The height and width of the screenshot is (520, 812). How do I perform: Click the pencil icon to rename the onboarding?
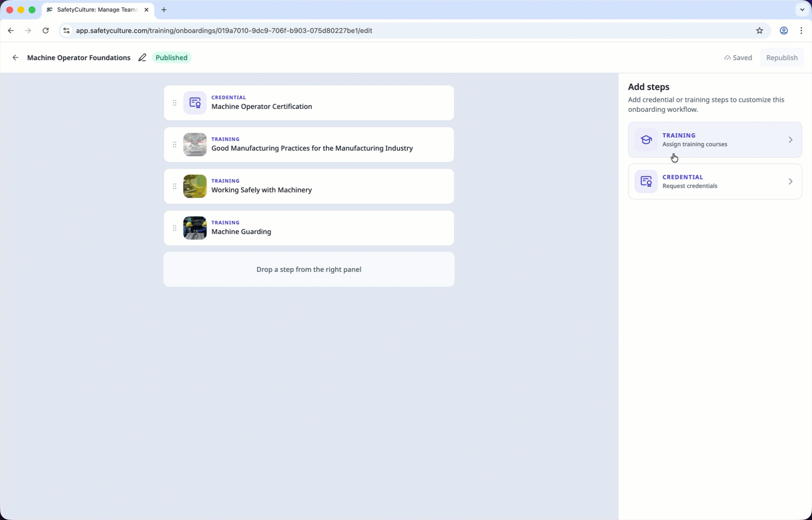[142, 58]
